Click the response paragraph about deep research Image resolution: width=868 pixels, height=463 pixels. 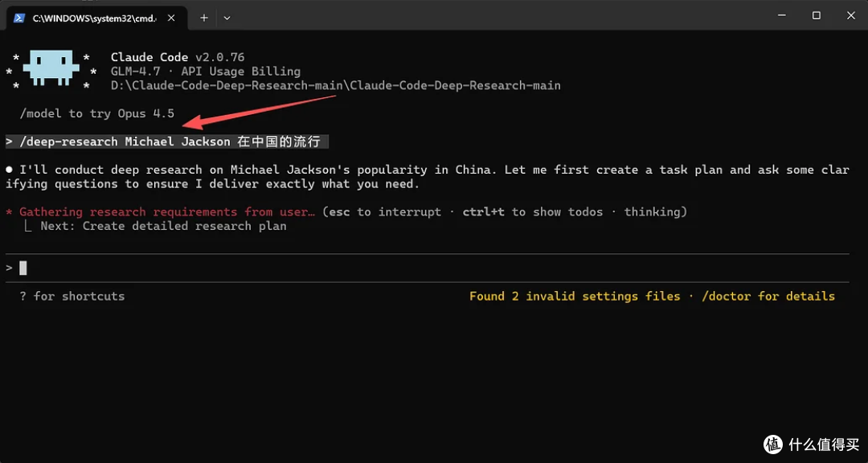point(427,177)
